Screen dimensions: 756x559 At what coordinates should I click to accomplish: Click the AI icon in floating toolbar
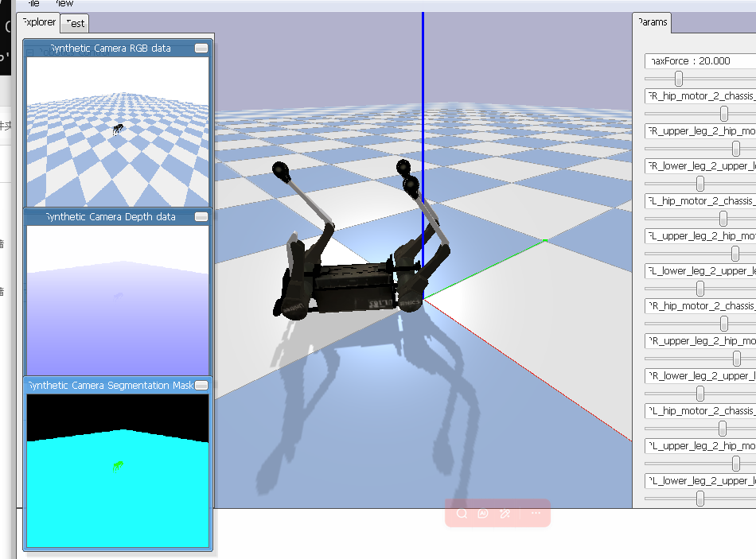(x=482, y=513)
